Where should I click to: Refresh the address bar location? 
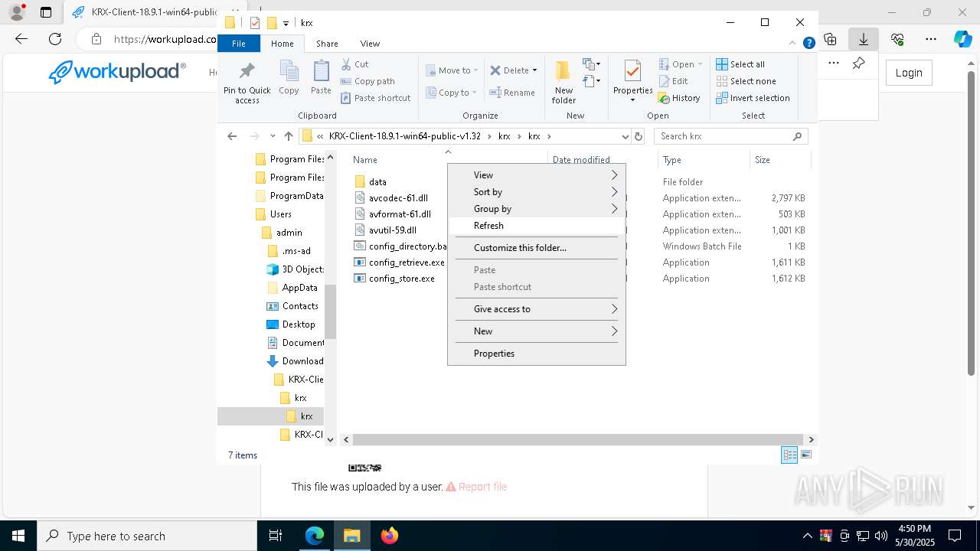coord(638,136)
